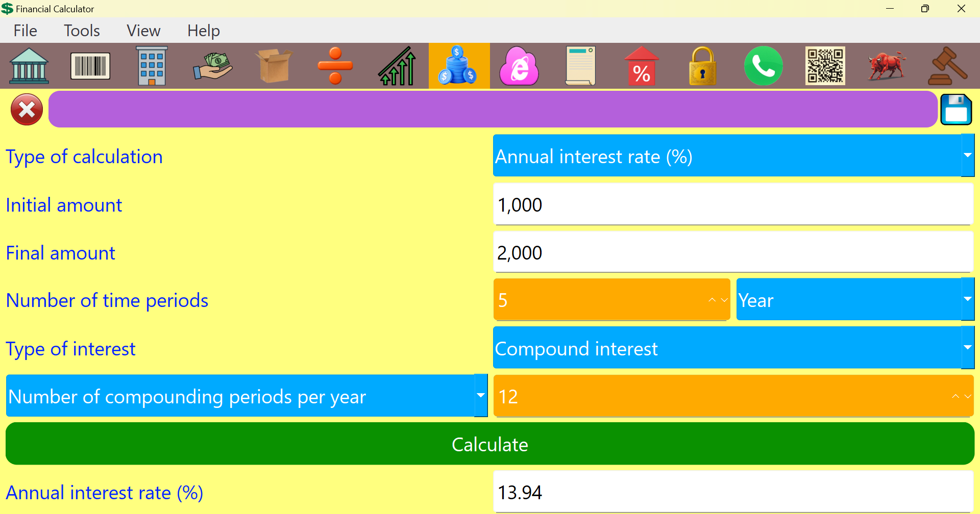Click the percentage house icon
980x514 pixels.
(x=642, y=66)
